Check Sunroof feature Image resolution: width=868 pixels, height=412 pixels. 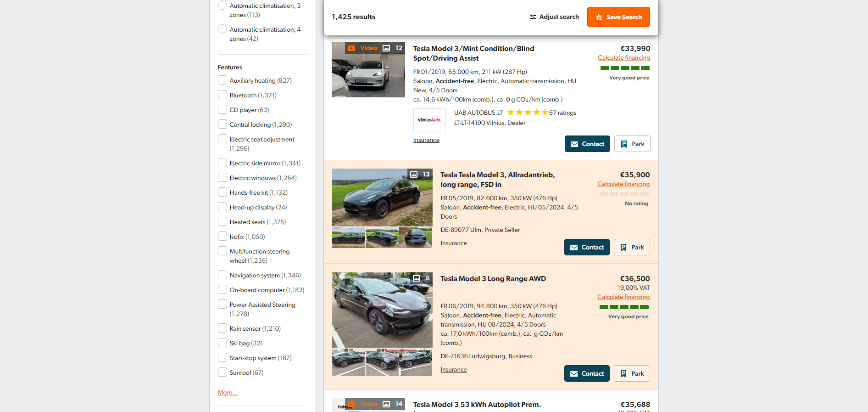click(223, 372)
